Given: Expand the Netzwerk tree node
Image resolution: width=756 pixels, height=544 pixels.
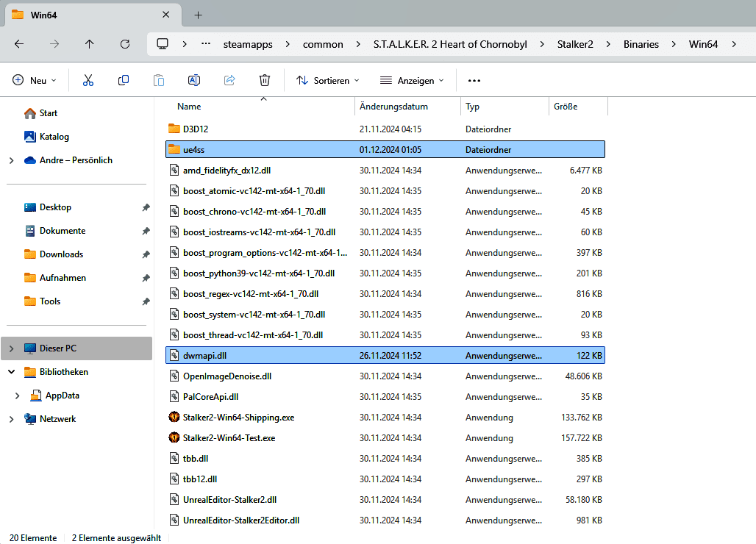Looking at the screenshot, I should click(x=12, y=419).
